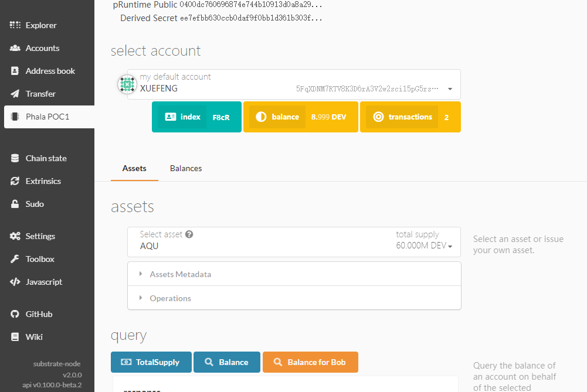Open the Transfer page
Image resolution: width=587 pixels, height=392 pixels.
coord(40,94)
